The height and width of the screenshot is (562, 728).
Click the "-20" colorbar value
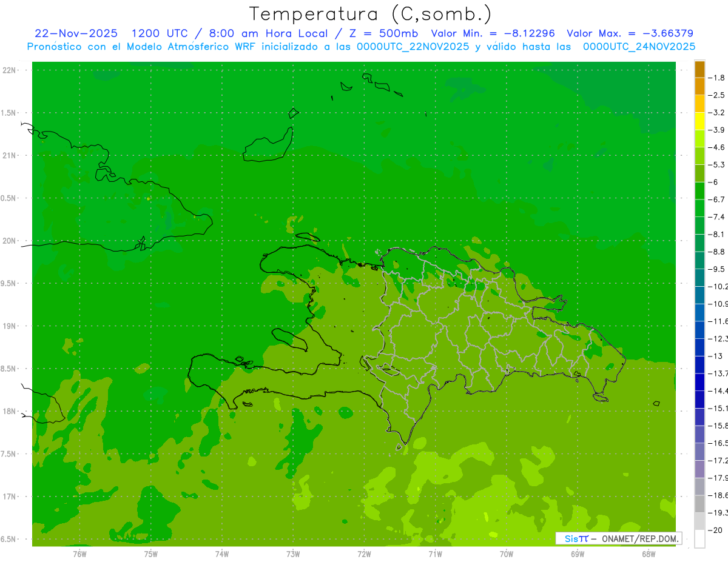[715, 530]
